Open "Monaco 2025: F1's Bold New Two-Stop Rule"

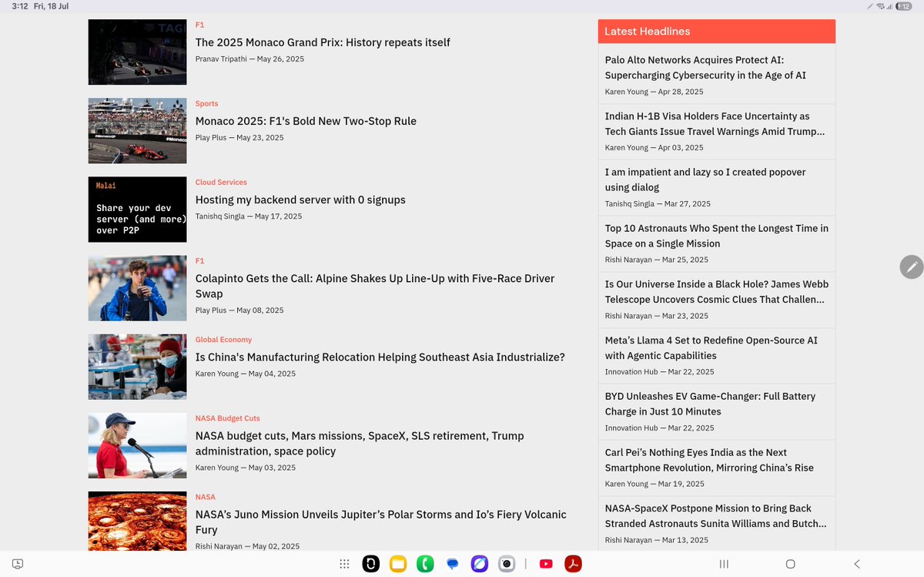point(306,121)
